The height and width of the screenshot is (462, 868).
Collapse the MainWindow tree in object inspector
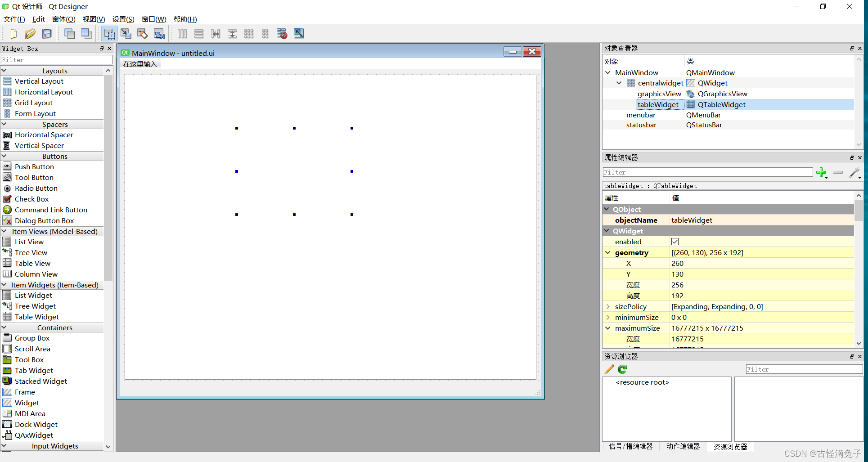[x=608, y=72]
